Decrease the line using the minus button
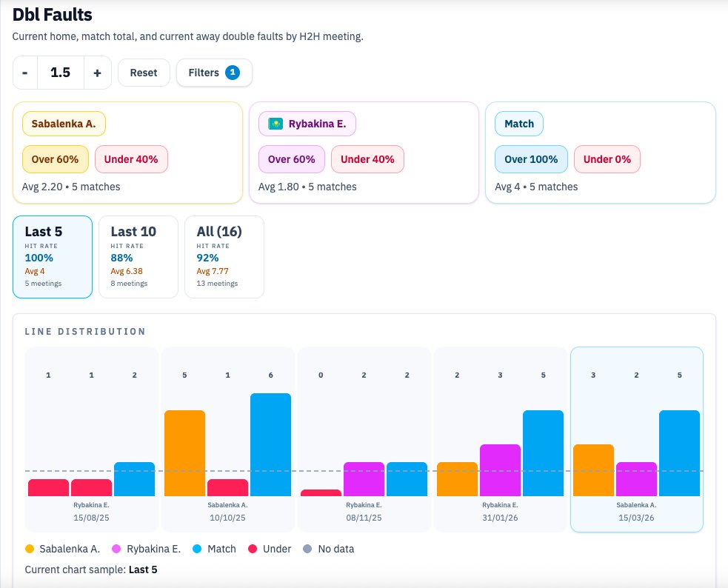This screenshot has height=588, width=728. pos(24,73)
